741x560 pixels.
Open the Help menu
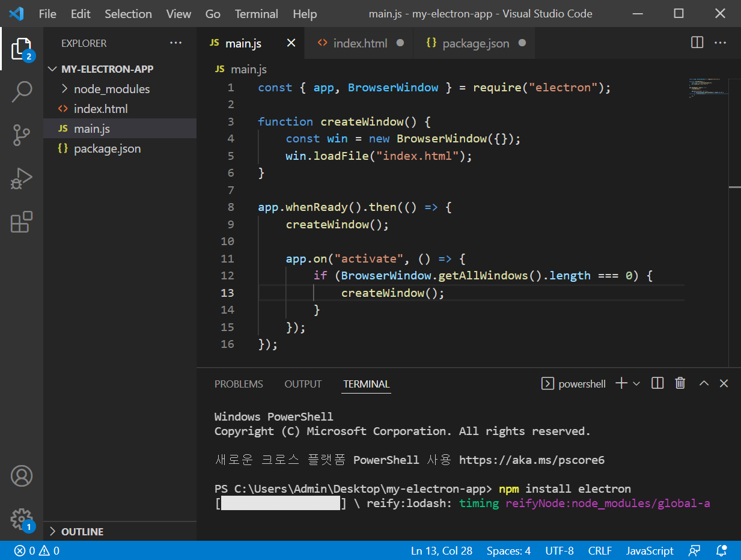tap(305, 13)
